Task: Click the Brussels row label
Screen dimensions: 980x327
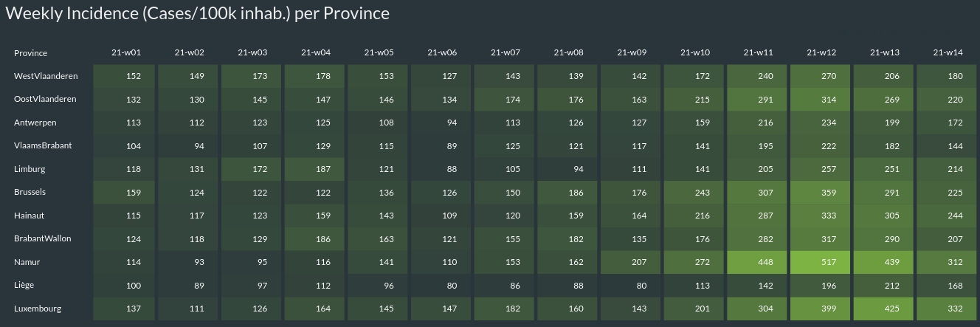Action: click(30, 192)
